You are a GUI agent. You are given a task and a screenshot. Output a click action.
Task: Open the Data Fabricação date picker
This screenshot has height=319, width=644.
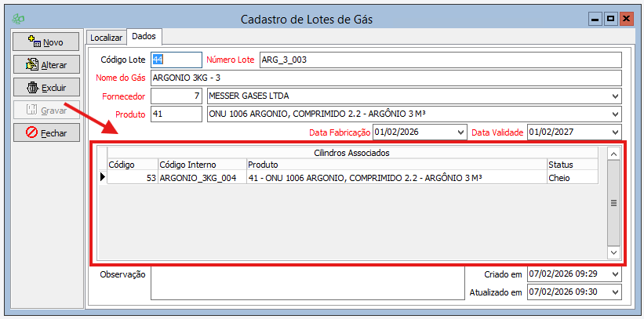point(460,132)
